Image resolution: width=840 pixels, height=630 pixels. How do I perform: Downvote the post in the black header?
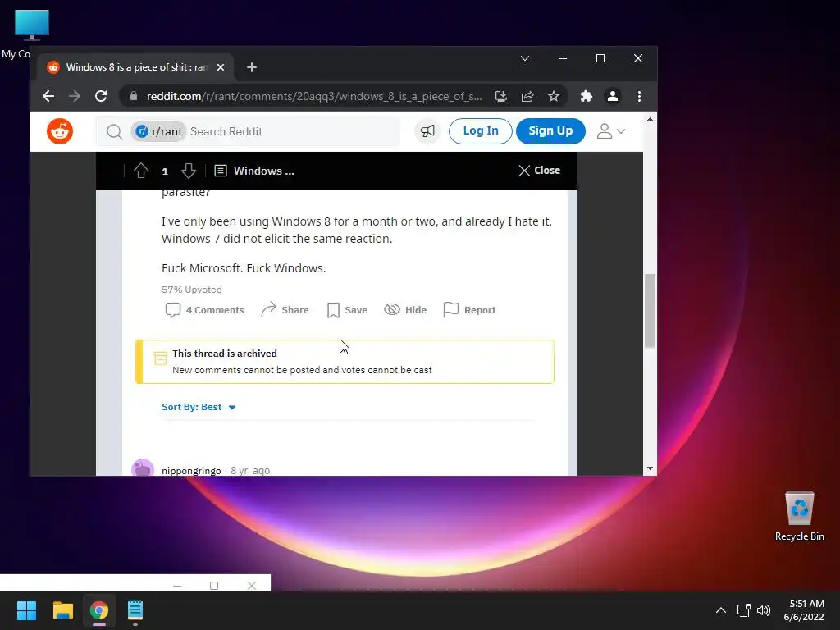(x=189, y=171)
